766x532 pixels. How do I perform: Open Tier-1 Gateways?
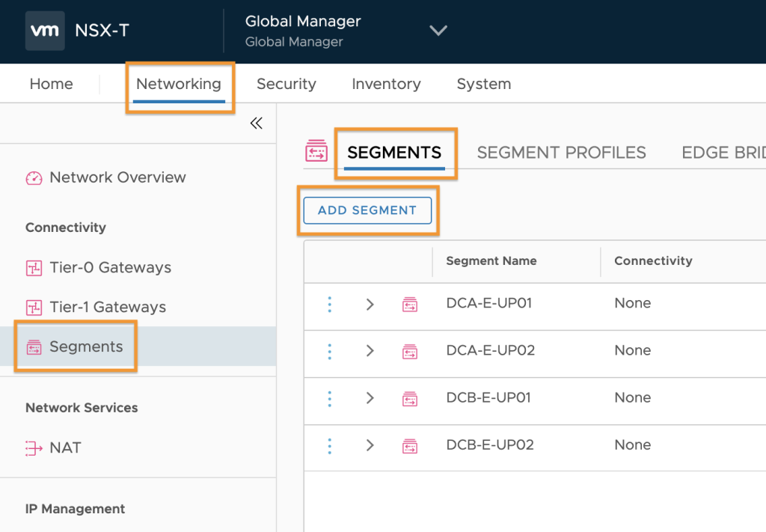point(108,308)
